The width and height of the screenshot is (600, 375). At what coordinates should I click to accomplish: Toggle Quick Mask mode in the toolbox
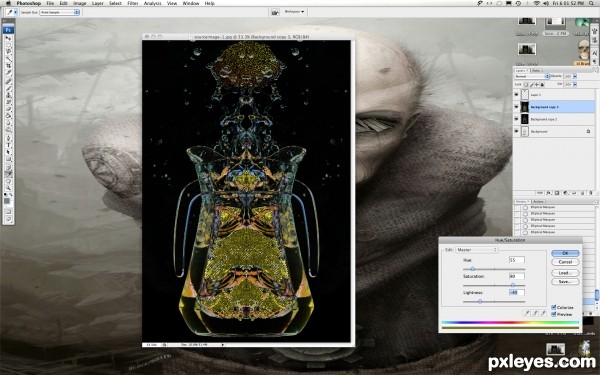point(8,212)
